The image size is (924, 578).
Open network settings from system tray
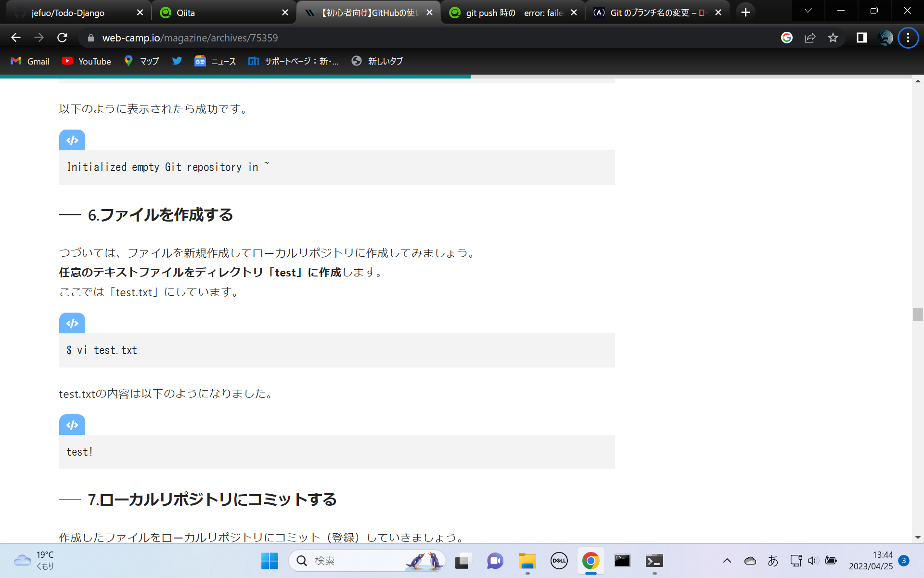(796, 561)
